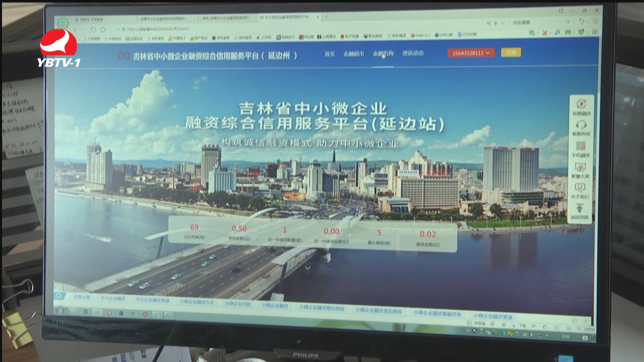Screen dimensions: 644x362
Task: Click the red X extension icon
Action: point(545,33)
